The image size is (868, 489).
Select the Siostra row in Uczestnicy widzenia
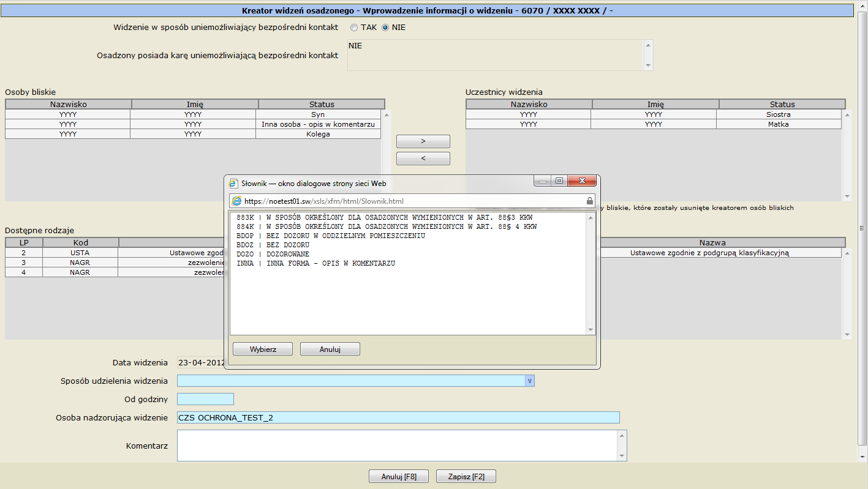654,114
